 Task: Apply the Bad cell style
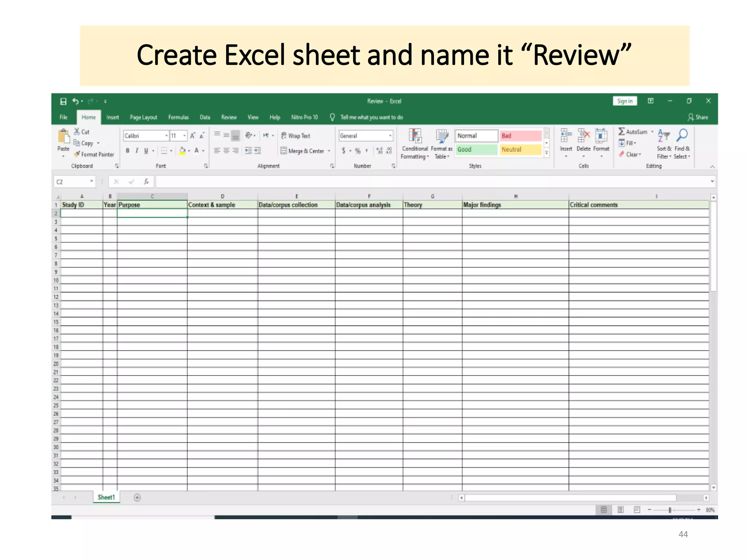520,136
